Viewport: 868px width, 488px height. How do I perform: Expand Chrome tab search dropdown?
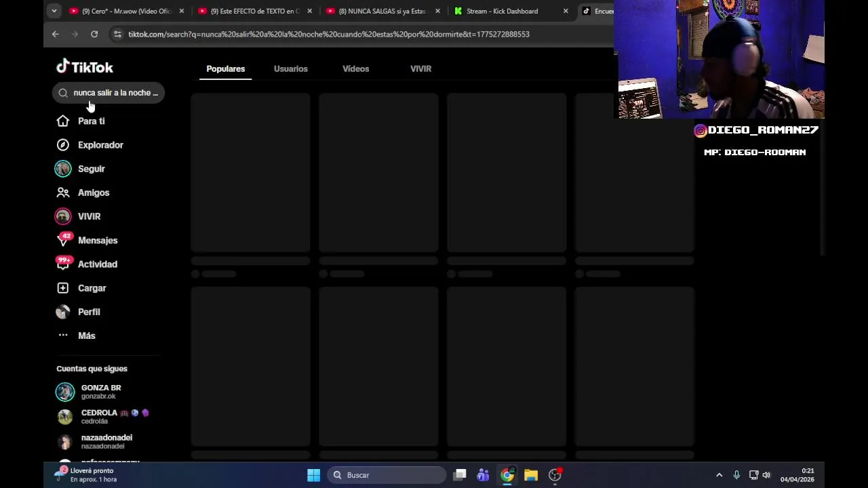(x=54, y=11)
